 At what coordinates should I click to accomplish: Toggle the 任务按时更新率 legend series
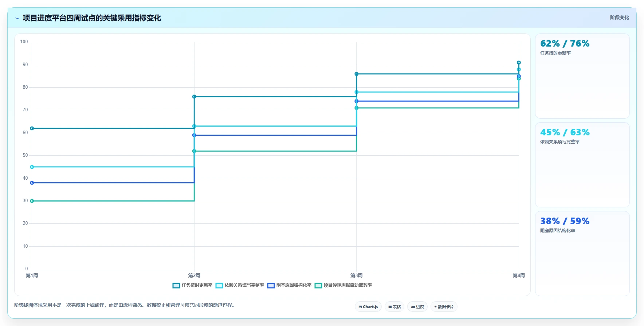click(192, 285)
